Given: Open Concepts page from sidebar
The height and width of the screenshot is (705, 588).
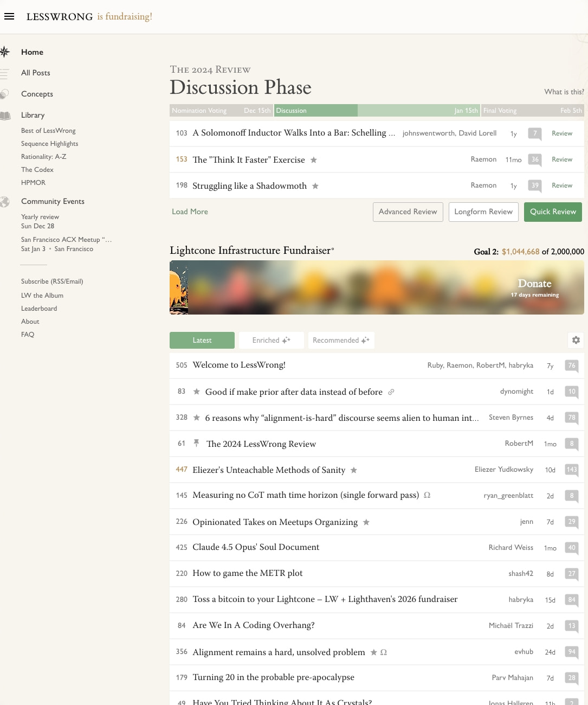Looking at the screenshot, I should click(37, 94).
